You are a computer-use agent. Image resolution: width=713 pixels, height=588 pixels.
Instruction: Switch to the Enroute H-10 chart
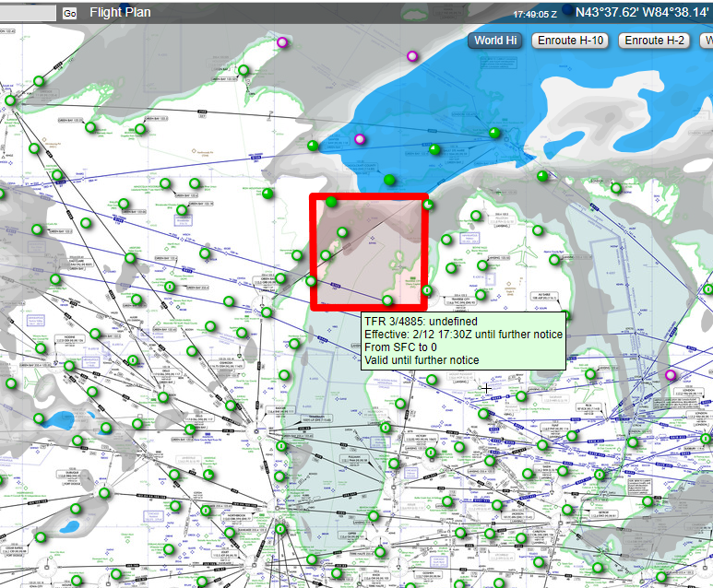[570, 41]
